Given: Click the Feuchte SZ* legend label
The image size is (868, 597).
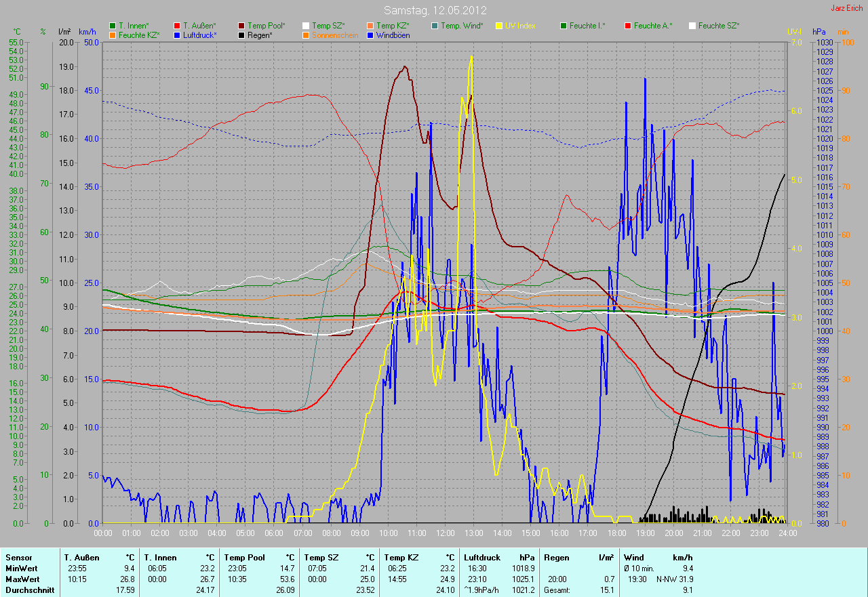Looking at the screenshot, I should click(x=719, y=26).
